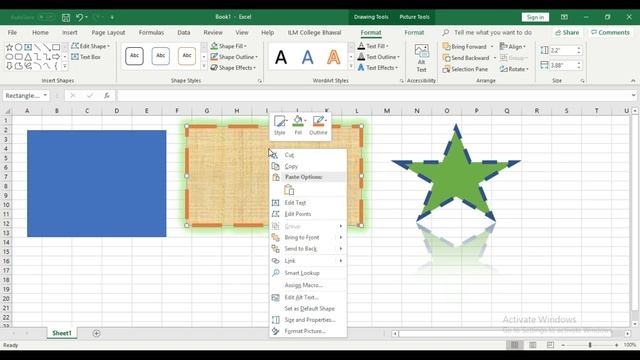Open Shape Outline dropdown
The height and width of the screenshot is (360, 640).
[x=234, y=57]
